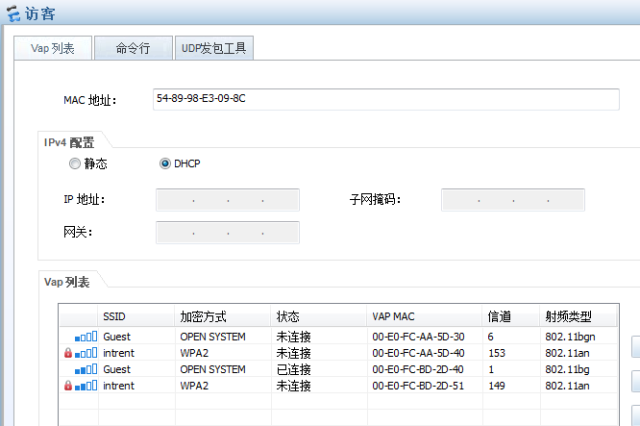Click VAP MAC 00-E0-FC-AA-5D-30
This screenshot has height=426, width=640.
pos(418,337)
